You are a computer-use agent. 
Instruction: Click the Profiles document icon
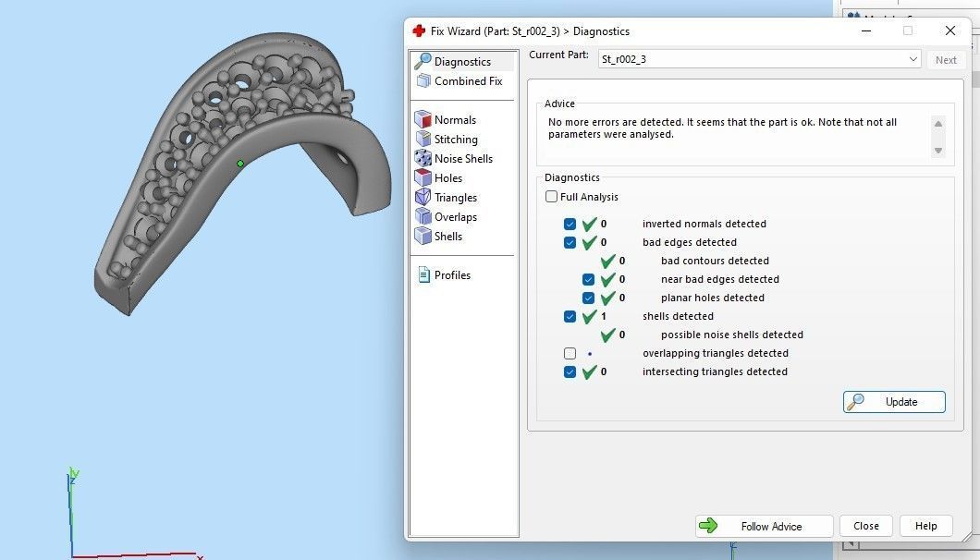[x=423, y=274]
